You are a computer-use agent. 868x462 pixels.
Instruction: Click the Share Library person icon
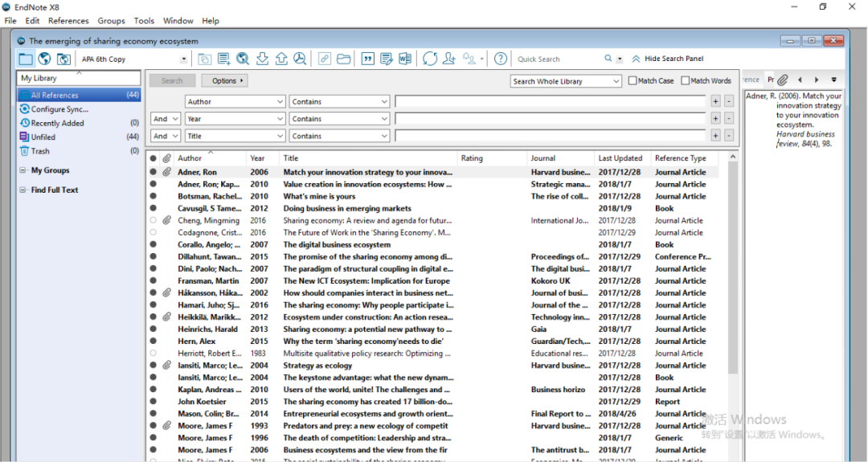[449, 59]
